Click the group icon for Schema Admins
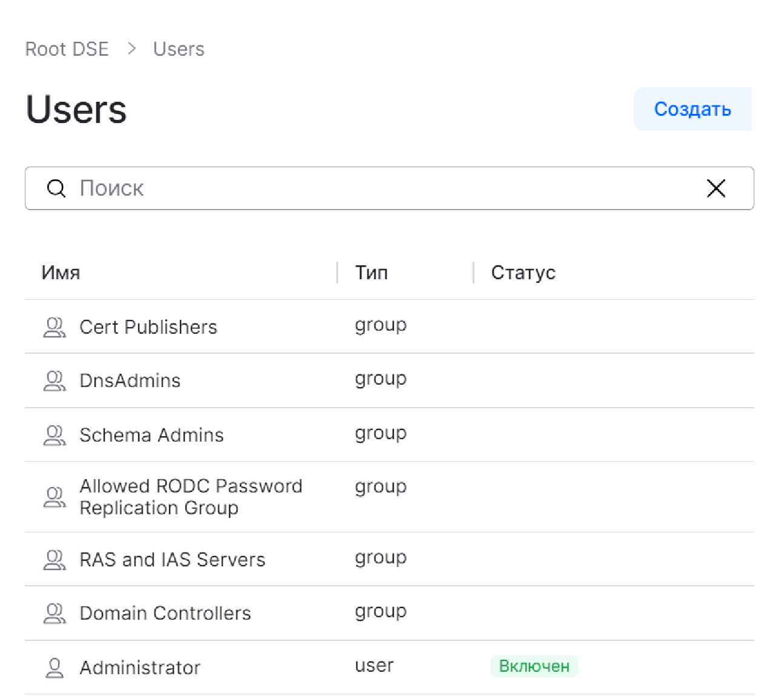The width and height of the screenshot is (784, 696). 55,436
